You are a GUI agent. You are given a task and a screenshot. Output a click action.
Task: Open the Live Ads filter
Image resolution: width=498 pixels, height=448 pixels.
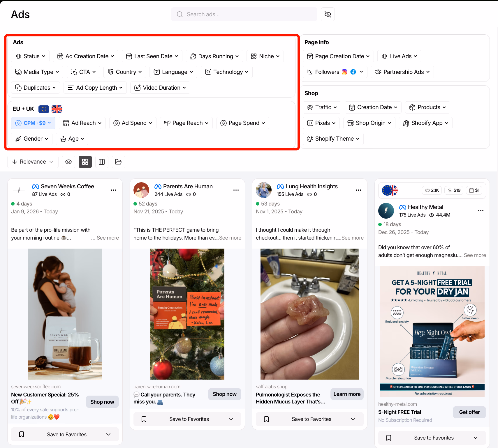(x=400, y=56)
